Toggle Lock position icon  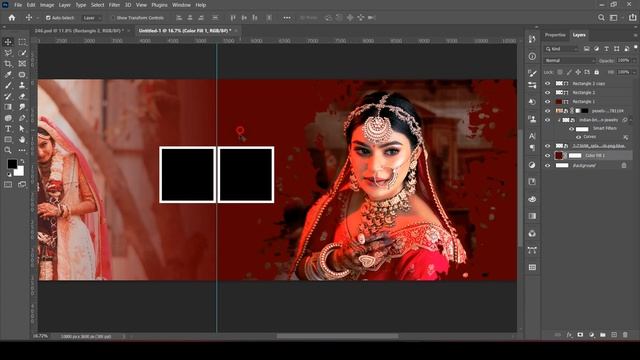pos(578,72)
